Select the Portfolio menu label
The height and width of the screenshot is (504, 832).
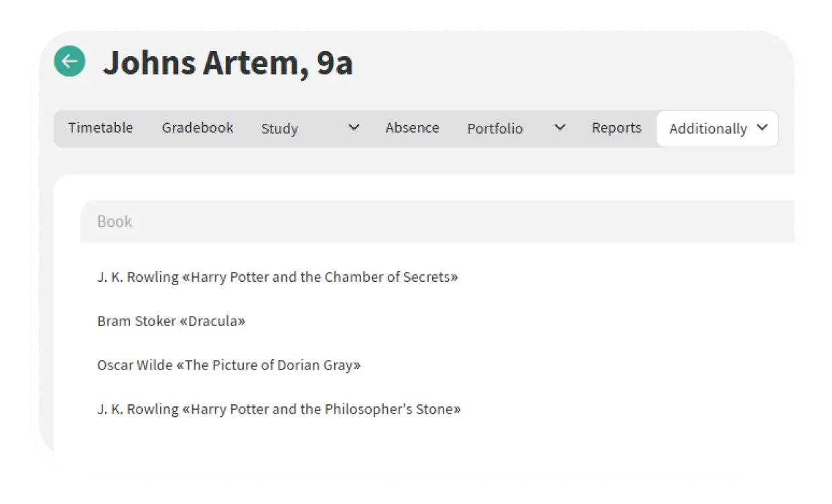[495, 129]
